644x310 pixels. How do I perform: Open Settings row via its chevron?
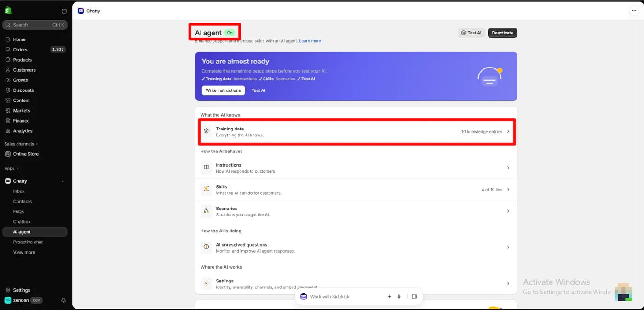click(x=508, y=284)
